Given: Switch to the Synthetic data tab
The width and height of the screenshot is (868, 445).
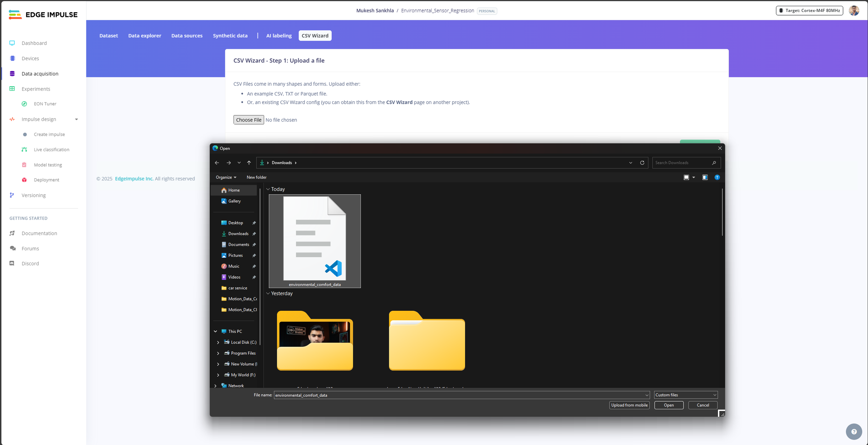Looking at the screenshot, I should pos(230,35).
